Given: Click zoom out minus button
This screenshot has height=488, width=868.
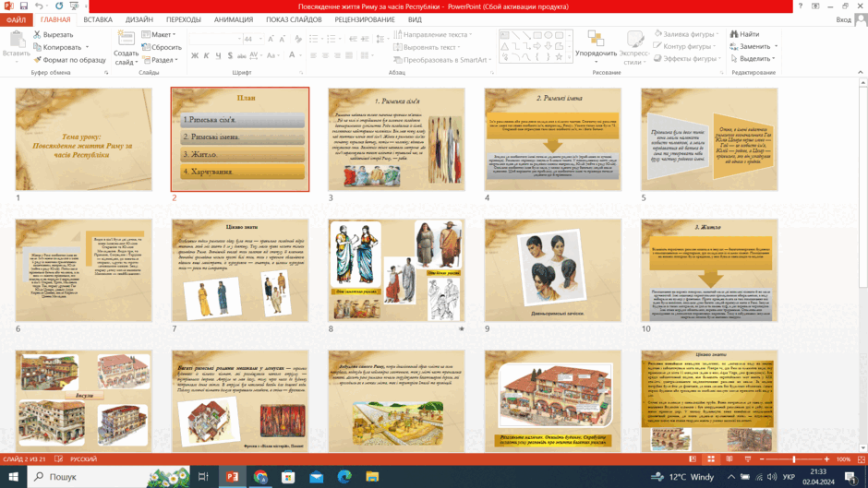Looking at the screenshot, I should [x=762, y=459].
